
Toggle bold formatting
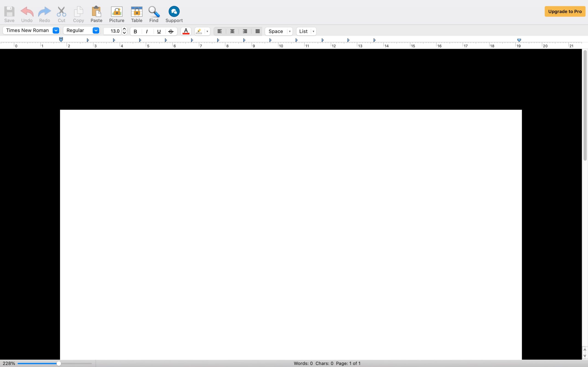[135, 31]
